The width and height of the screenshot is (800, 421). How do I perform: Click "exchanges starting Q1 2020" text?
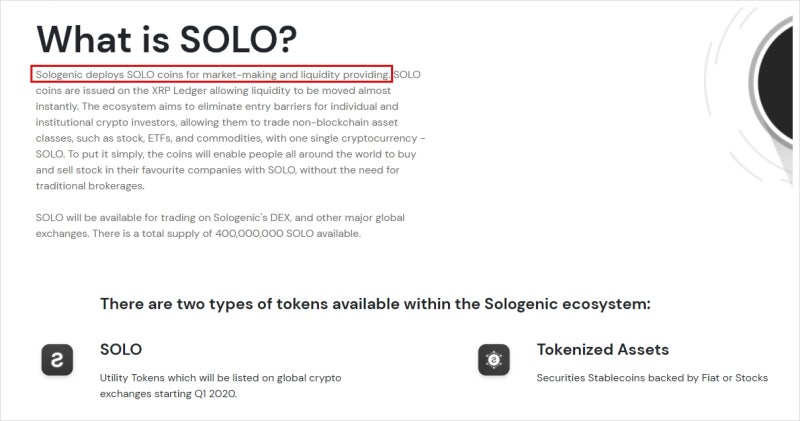[x=168, y=394]
